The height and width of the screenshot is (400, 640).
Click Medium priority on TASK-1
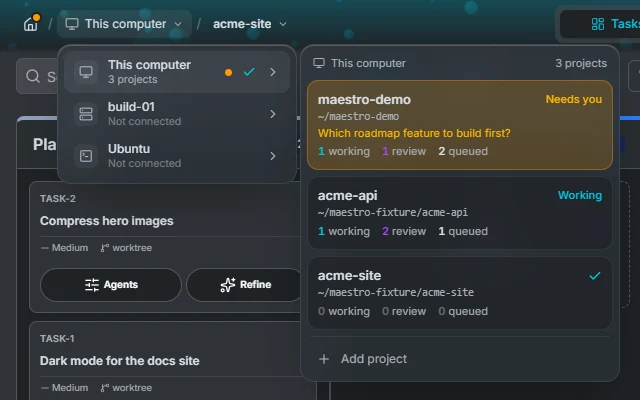click(x=64, y=388)
